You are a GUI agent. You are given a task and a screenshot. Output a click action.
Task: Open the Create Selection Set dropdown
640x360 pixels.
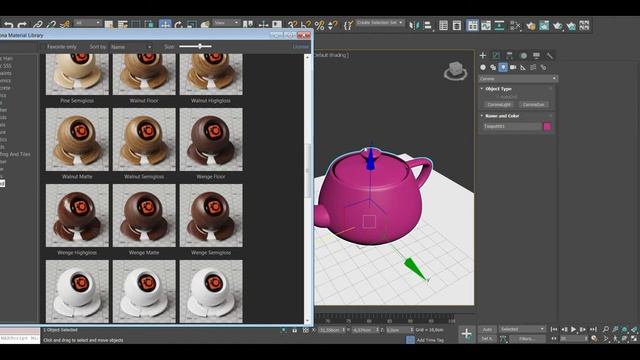[380, 22]
